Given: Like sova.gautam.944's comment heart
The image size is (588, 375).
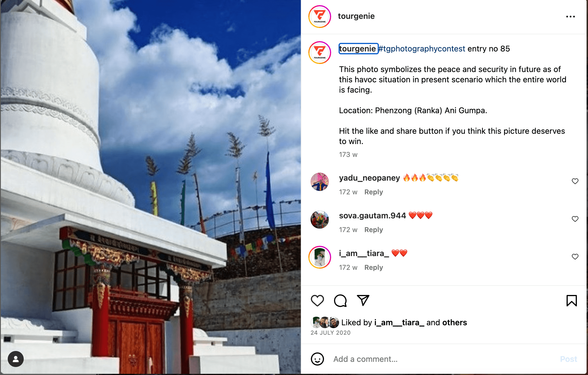Looking at the screenshot, I should [575, 219].
